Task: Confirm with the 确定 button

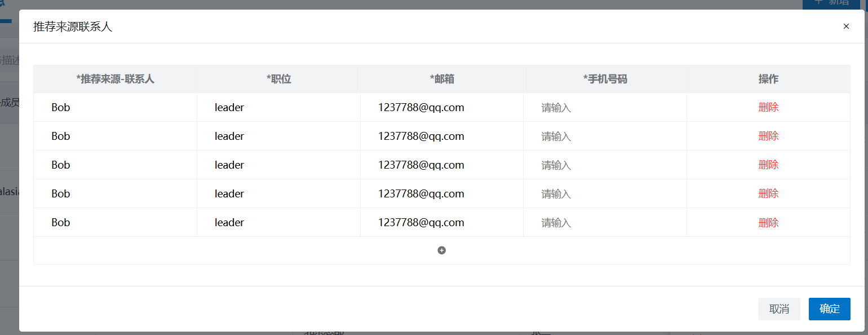Action: click(829, 309)
